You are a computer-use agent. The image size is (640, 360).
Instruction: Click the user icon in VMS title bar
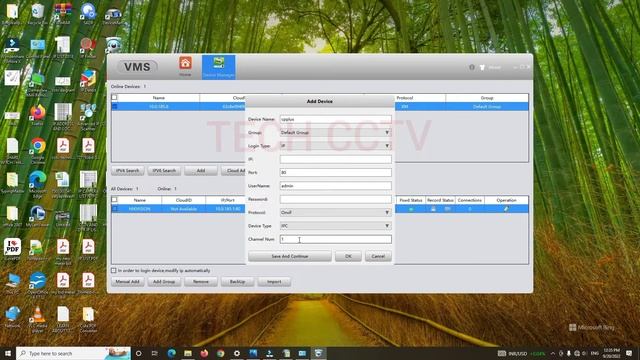pyautogui.click(x=482, y=67)
